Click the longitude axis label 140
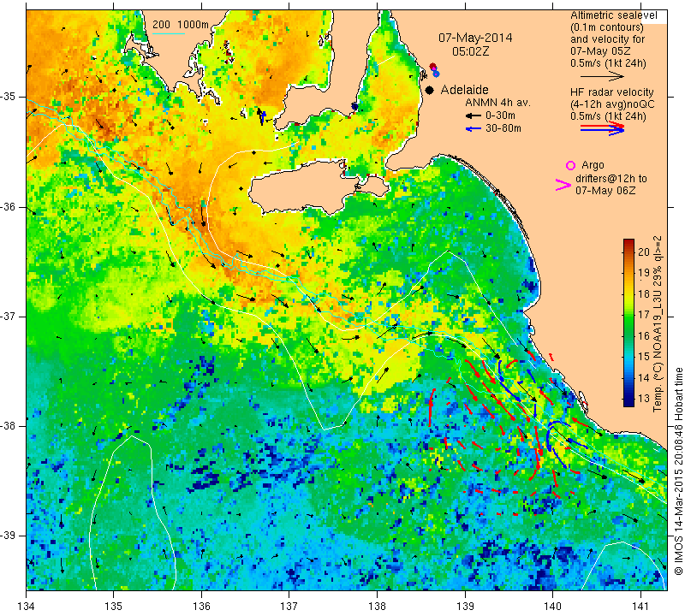 coord(552,607)
